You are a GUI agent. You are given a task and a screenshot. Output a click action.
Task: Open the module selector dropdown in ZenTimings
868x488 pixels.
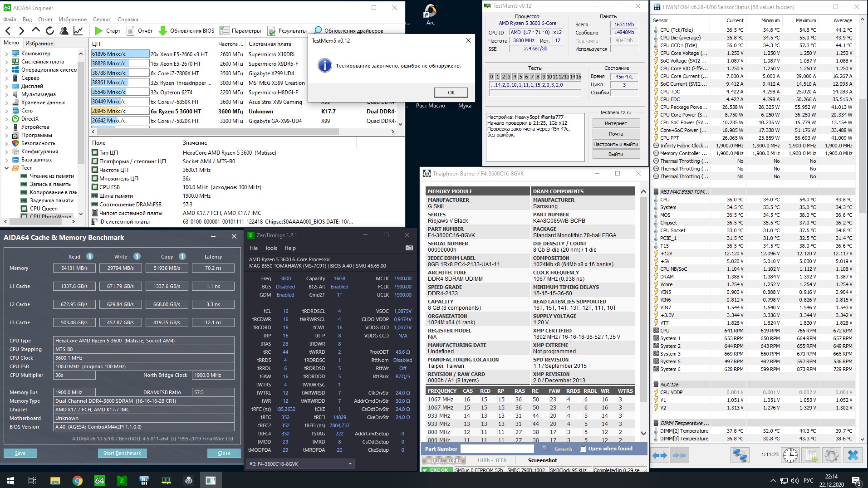pos(301,464)
